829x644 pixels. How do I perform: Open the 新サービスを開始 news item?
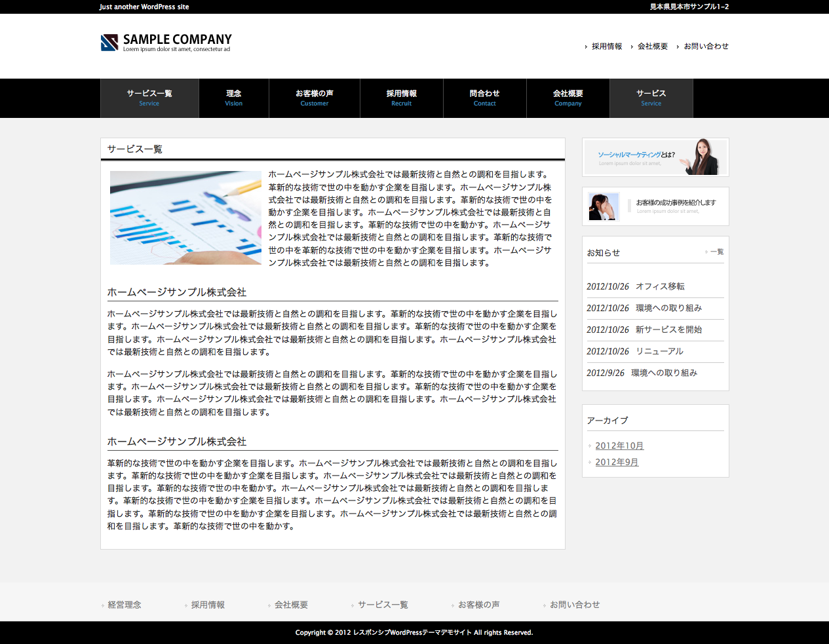(668, 330)
